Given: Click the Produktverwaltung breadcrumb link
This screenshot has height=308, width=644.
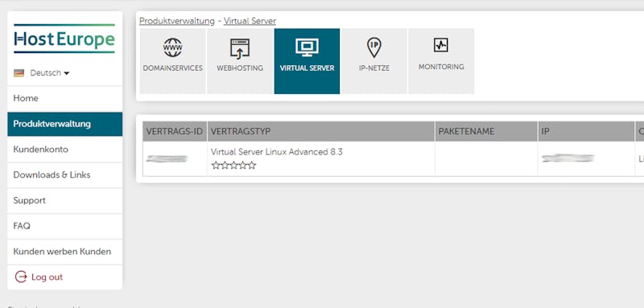Looking at the screenshot, I should (x=176, y=21).
